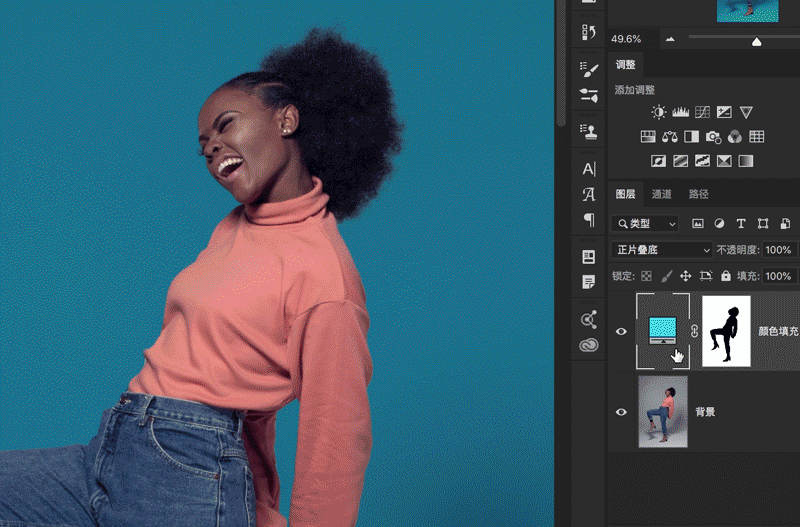
Task: Open the Clone Source stamp panel
Action: point(589,131)
